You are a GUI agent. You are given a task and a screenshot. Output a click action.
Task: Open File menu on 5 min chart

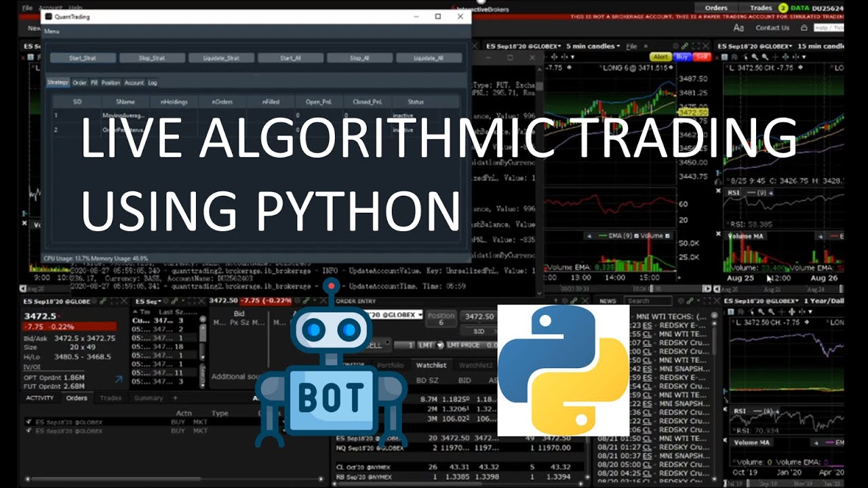point(631,46)
